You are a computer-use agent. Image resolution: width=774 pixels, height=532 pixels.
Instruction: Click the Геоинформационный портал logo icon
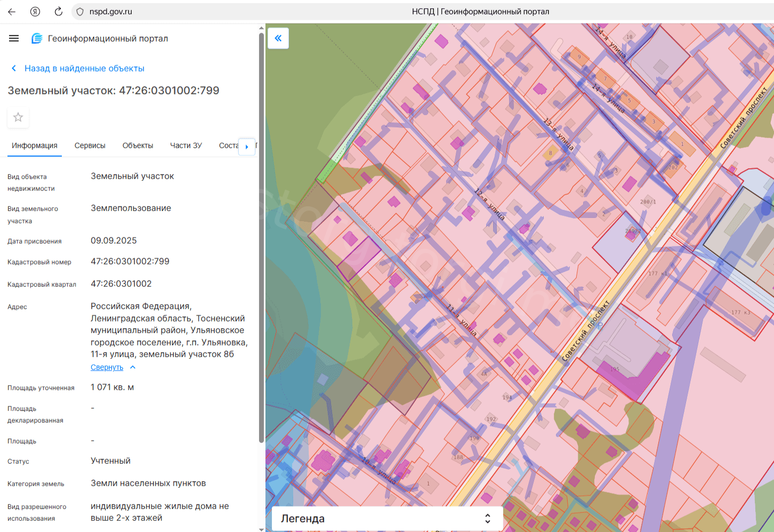[37, 38]
